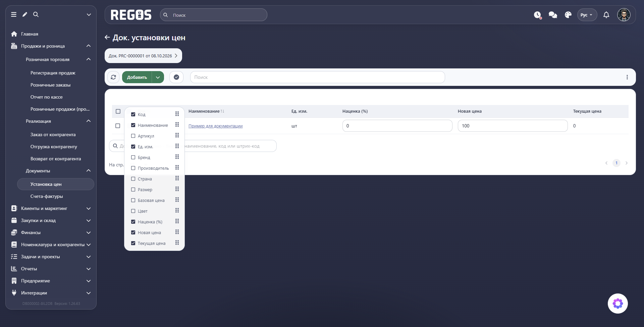
Task: Open the Пример для документации link
Action: [x=215, y=126]
